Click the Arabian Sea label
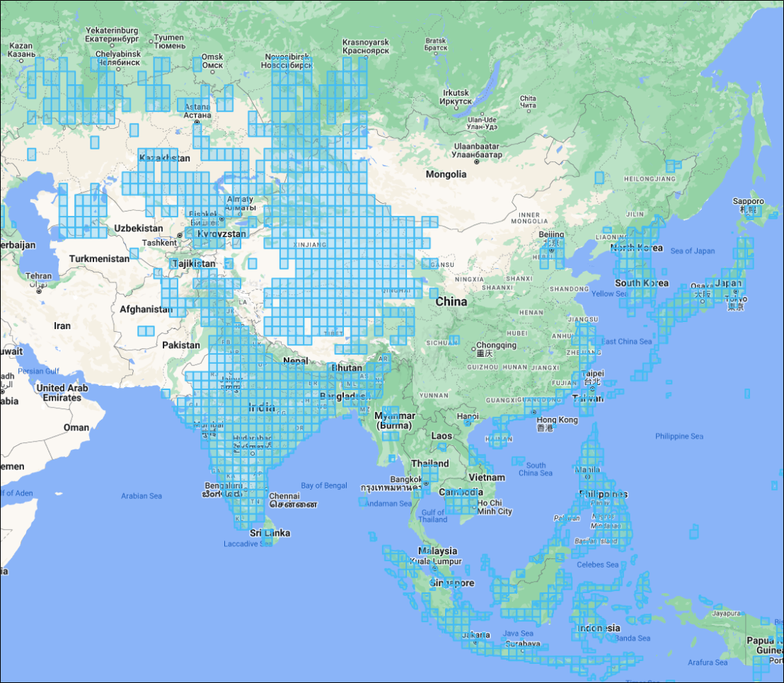784x683 pixels. (142, 496)
